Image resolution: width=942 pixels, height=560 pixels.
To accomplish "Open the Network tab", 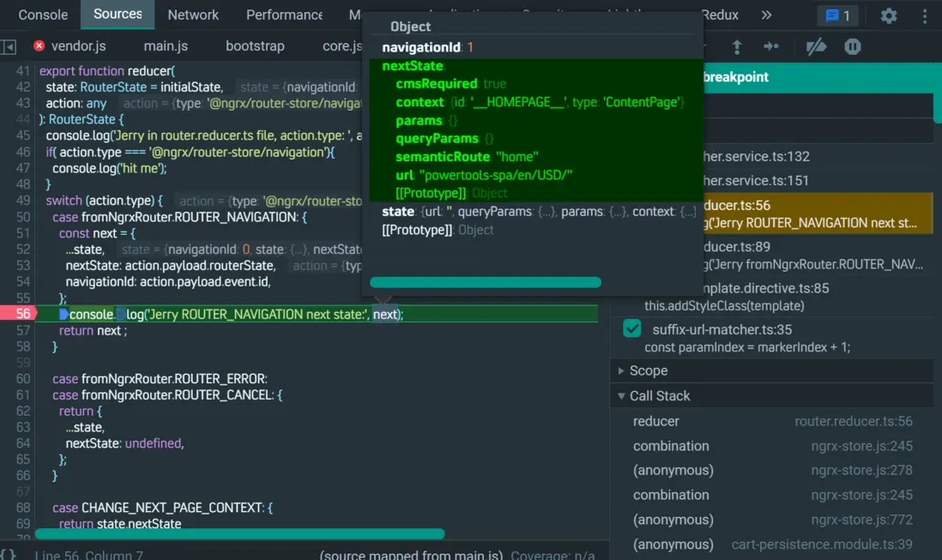I will [x=193, y=15].
